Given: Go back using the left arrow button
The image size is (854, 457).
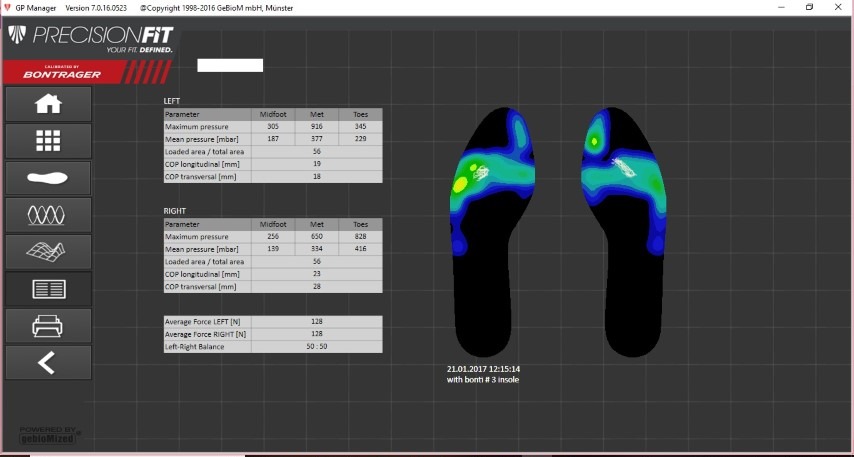Looking at the screenshot, I should (x=48, y=363).
